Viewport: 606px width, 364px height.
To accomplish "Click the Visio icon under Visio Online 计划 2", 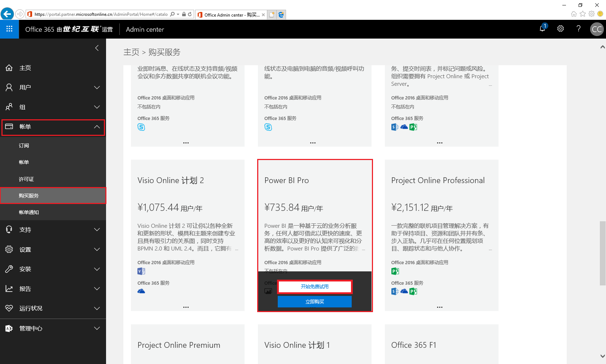I will click(141, 271).
